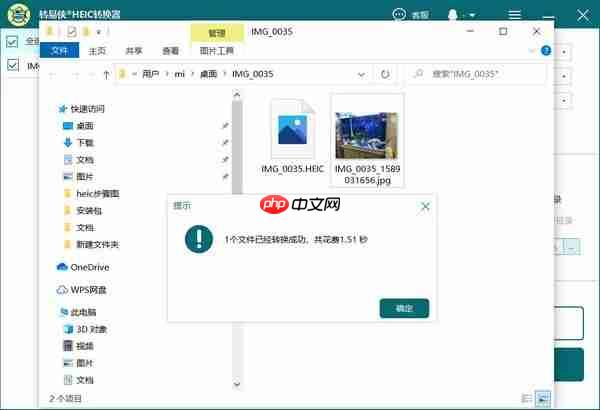Click the HEIC converter app logo
The width and height of the screenshot is (600, 410).
coord(19,14)
